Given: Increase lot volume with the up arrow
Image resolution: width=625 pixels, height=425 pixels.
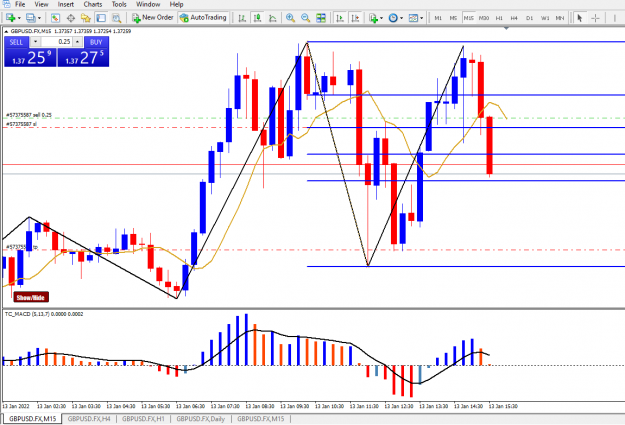Looking at the screenshot, I should (78, 42).
